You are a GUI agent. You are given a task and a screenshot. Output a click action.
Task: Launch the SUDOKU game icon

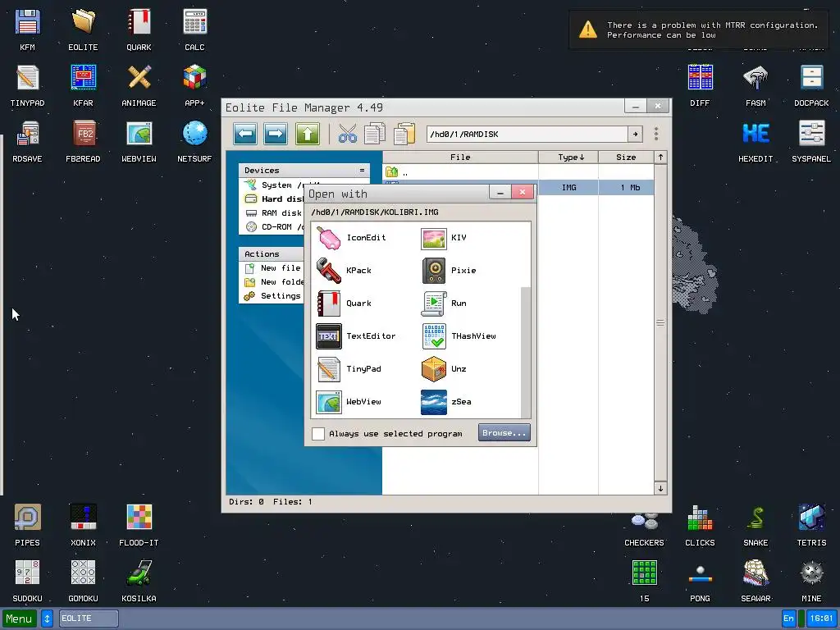(x=27, y=581)
